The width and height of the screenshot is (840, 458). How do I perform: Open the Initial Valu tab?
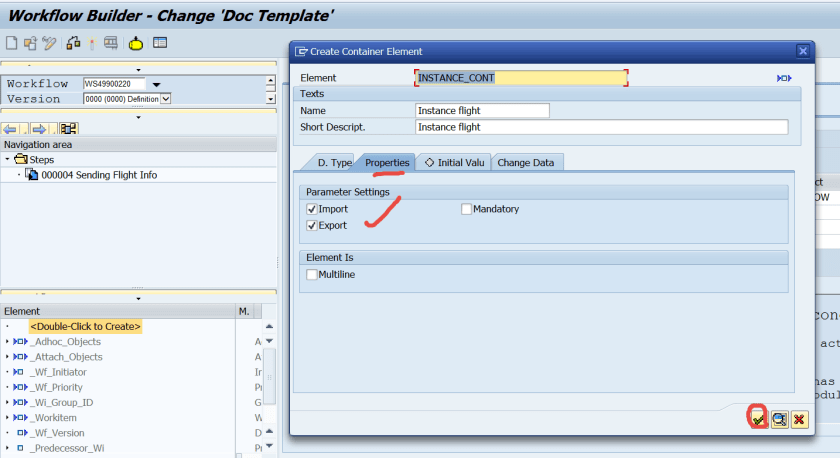454,162
